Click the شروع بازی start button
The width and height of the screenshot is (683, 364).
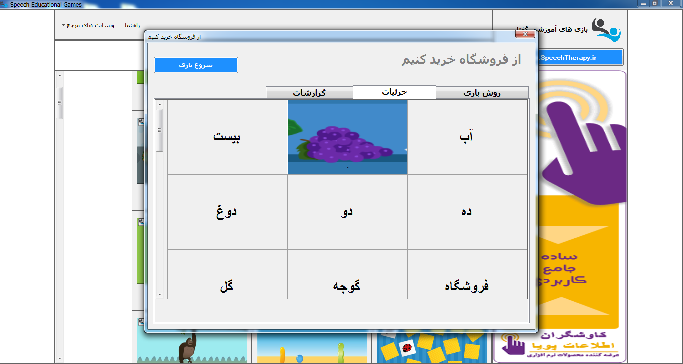point(196,65)
